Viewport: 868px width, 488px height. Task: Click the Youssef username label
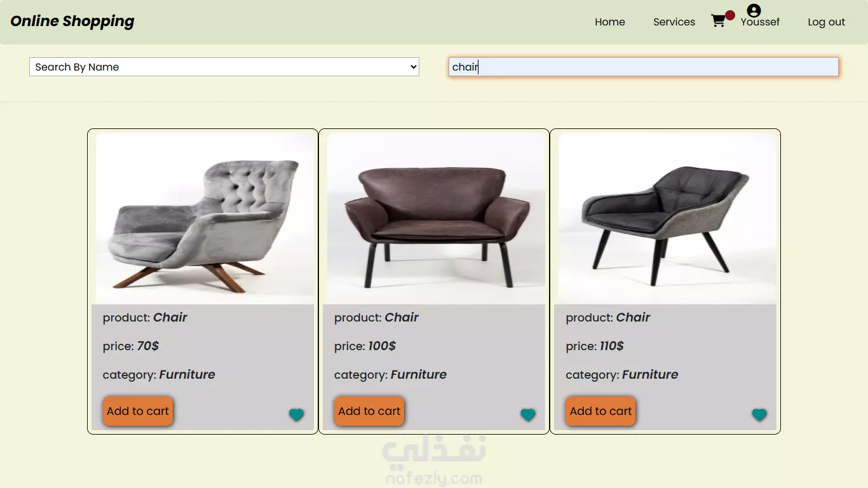click(760, 22)
